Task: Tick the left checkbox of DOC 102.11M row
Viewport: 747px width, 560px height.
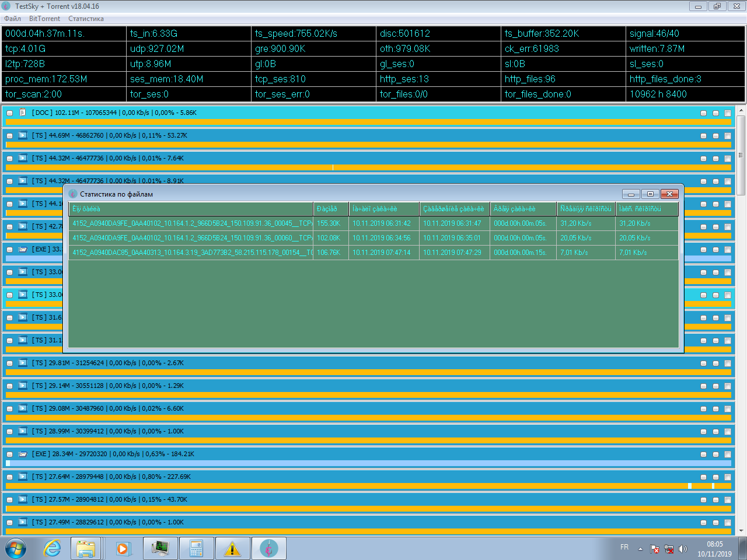Action: (9, 113)
